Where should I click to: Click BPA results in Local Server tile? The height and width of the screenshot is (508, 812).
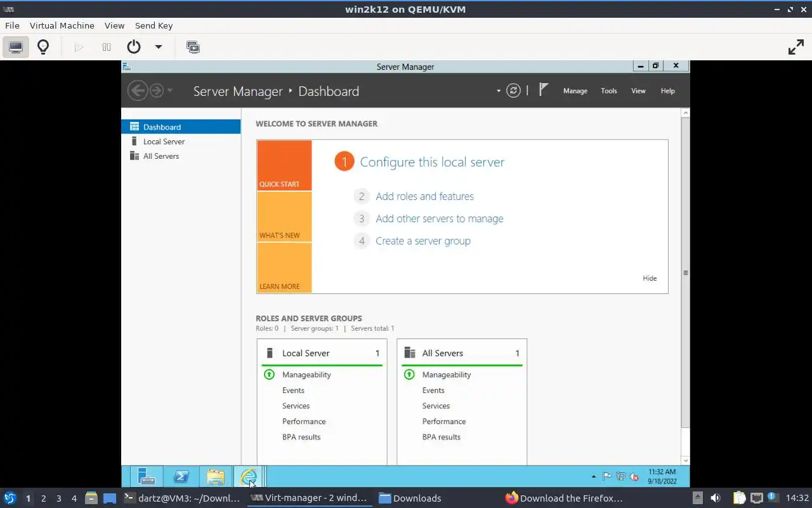click(301, 437)
